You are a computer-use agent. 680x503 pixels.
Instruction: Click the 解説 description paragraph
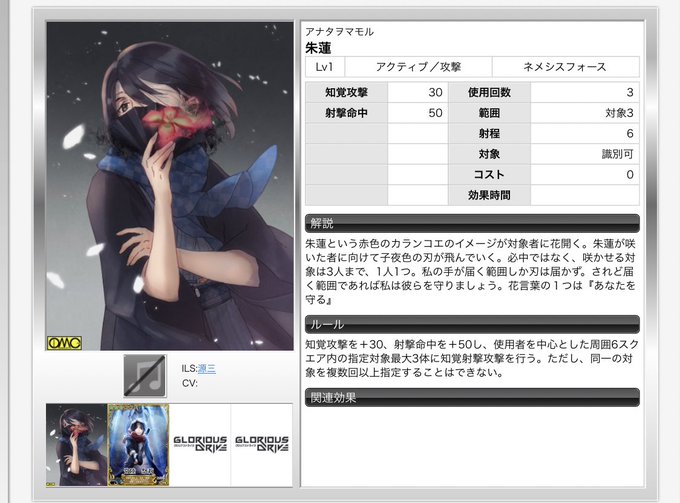click(471, 271)
